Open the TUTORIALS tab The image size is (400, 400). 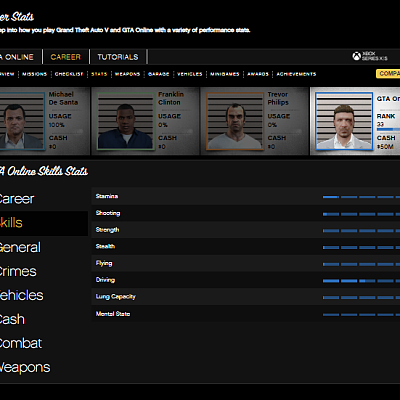point(118,57)
